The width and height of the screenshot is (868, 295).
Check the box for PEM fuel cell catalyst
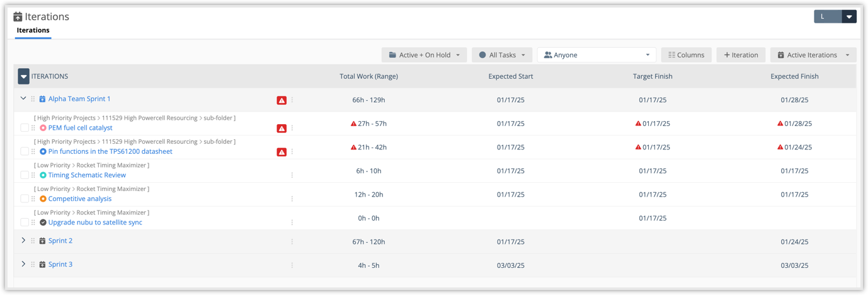(25, 128)
